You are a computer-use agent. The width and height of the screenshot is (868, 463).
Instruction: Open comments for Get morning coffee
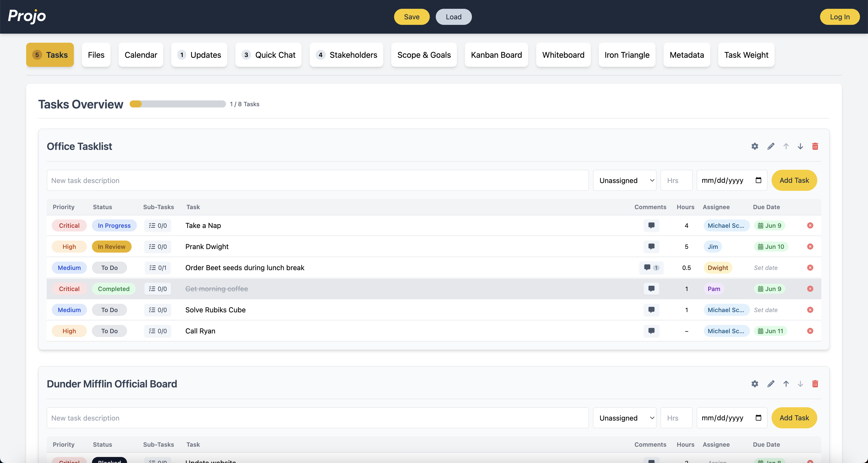coord(651,289)
